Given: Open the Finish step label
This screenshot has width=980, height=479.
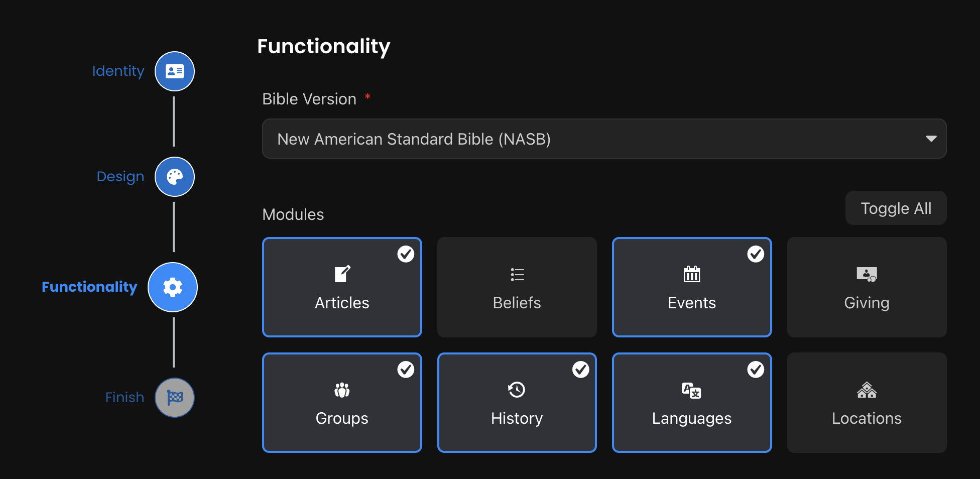Looking at the screenshot, I should click(x=125, y=398).
